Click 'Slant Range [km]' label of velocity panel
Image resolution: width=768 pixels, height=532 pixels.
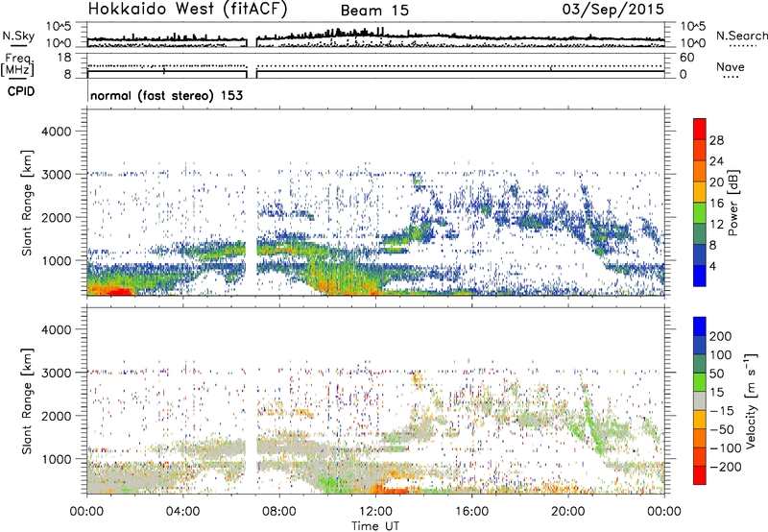[27, 401]
